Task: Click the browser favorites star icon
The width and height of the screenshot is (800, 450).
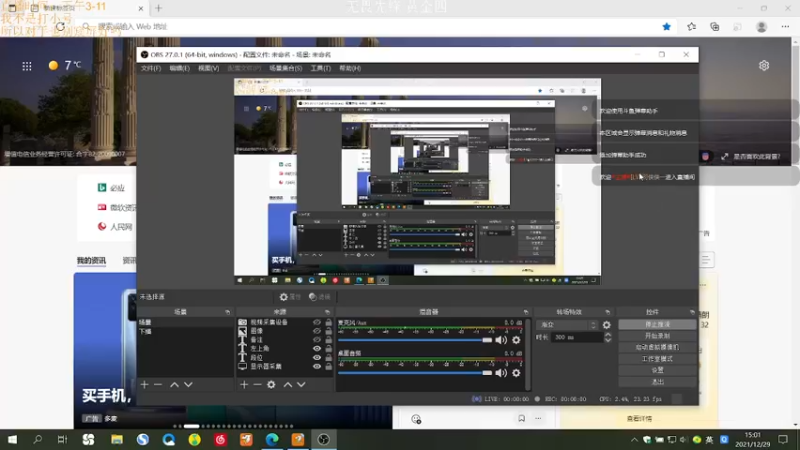Action: 666,27
